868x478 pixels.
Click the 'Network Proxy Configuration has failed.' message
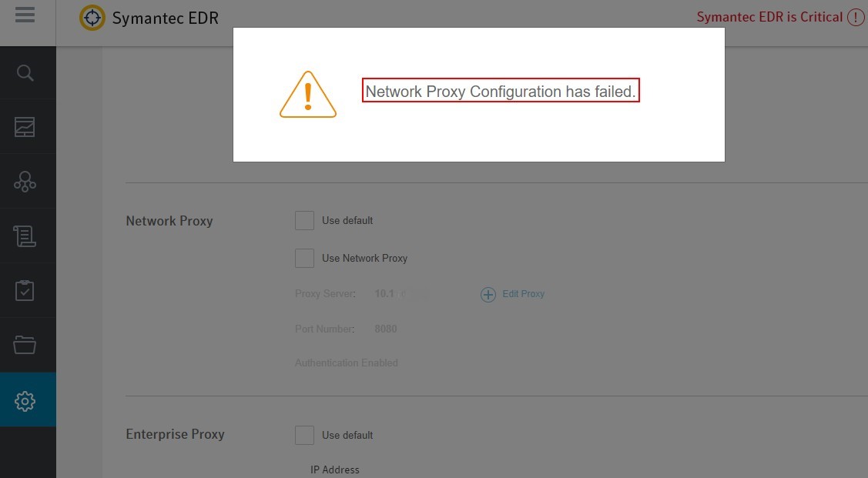[501, 92]
